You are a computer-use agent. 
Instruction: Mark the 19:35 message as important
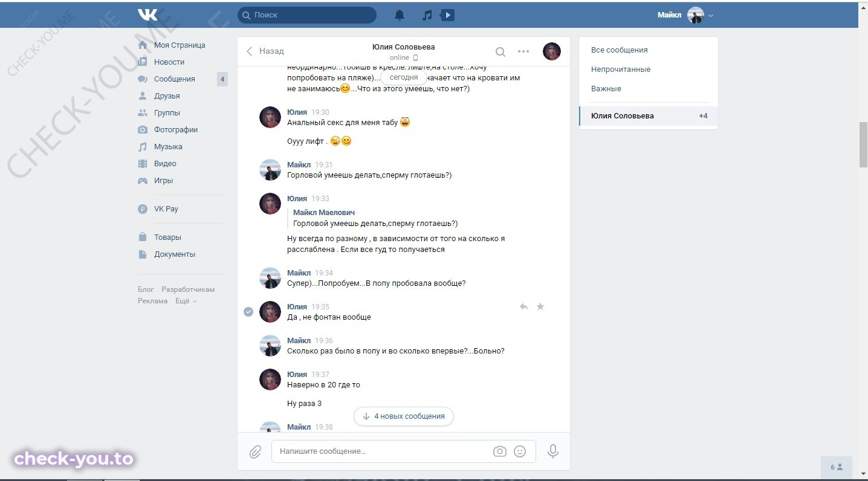(540, 307)
